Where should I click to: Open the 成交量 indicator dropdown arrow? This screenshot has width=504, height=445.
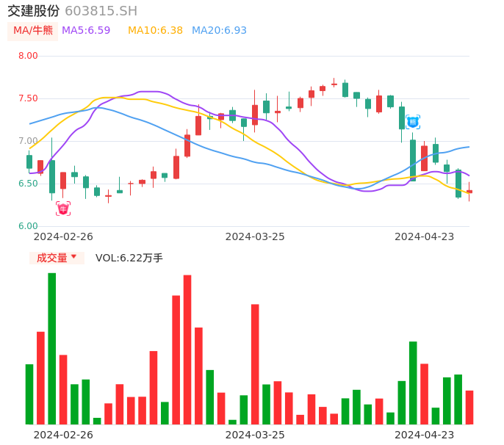coord(73,257)
